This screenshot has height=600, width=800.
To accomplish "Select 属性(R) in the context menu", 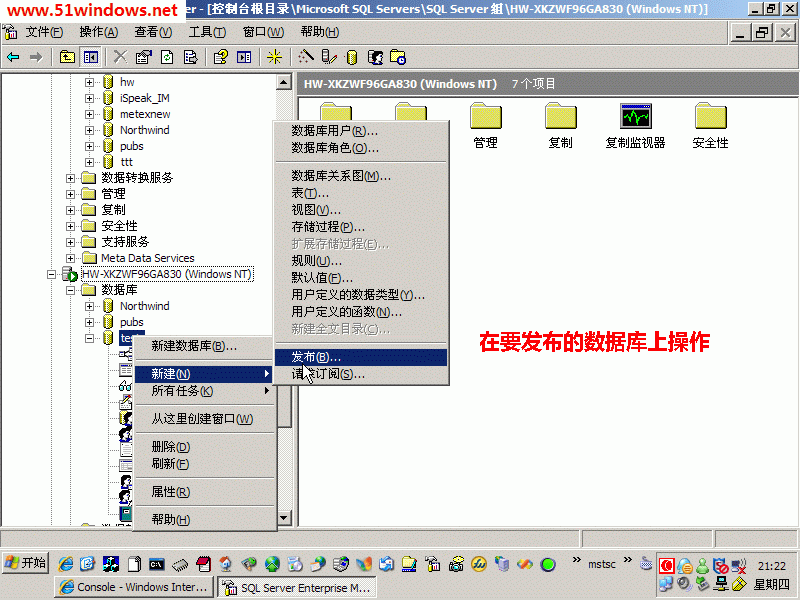I will (170, 492).
